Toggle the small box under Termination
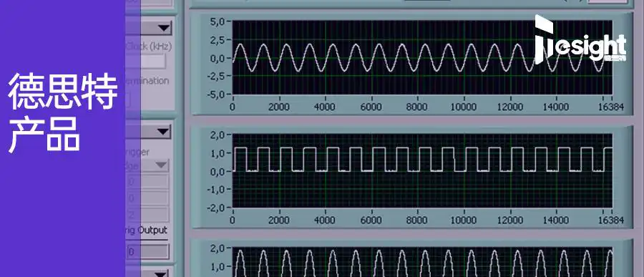 [x=128, y=100]
